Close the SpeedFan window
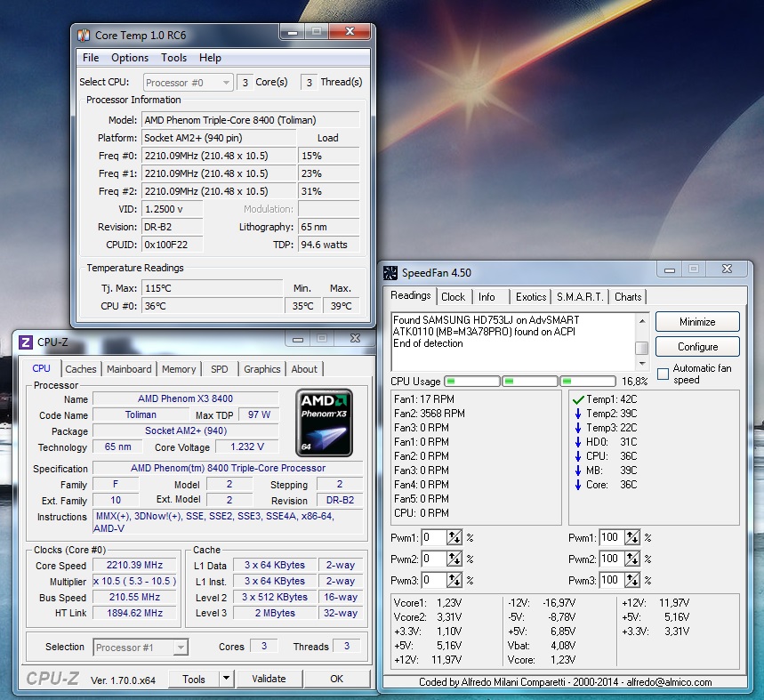 [727, 269]
